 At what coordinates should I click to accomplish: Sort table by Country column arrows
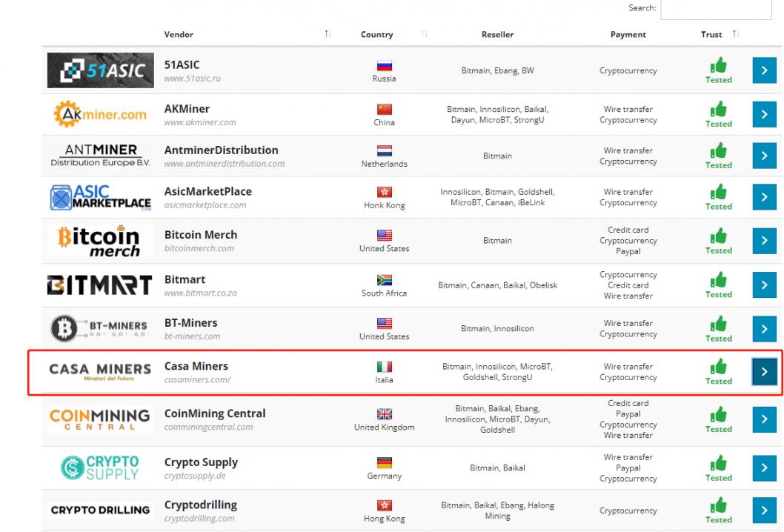[x=425, y=35]
